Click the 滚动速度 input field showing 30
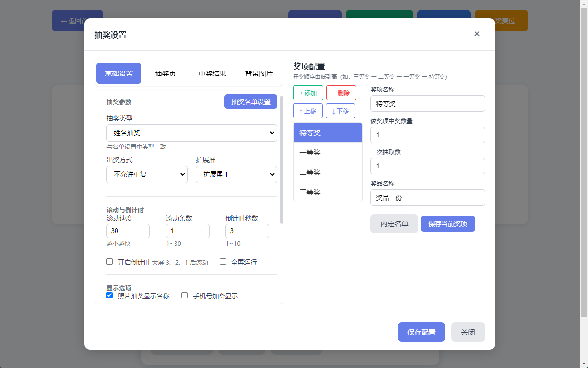588x368 pixels. (x=128, y=231)
